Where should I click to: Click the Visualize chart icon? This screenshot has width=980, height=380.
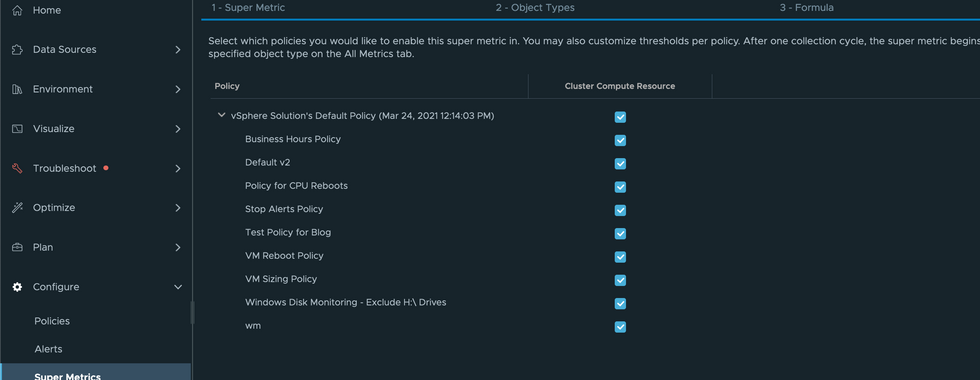tap(18, 129)
